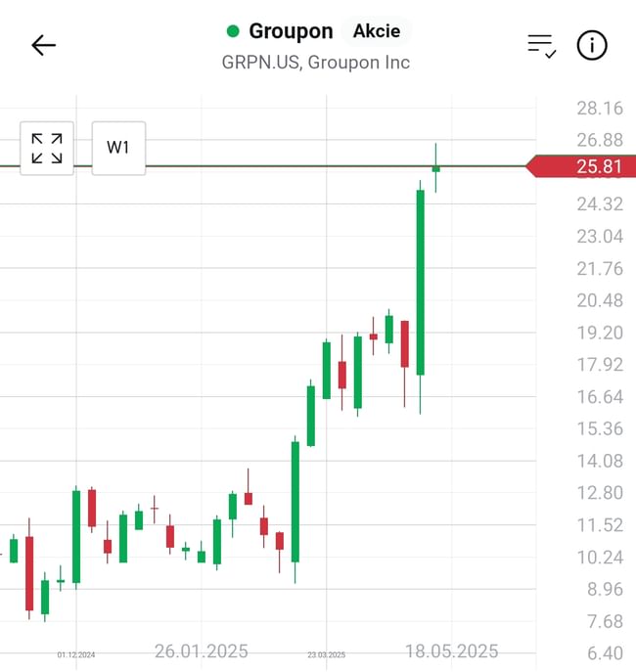Click the 28.16 price axis label
The image size is (636, 672).
pyautogui.click(x=599, y=108)
